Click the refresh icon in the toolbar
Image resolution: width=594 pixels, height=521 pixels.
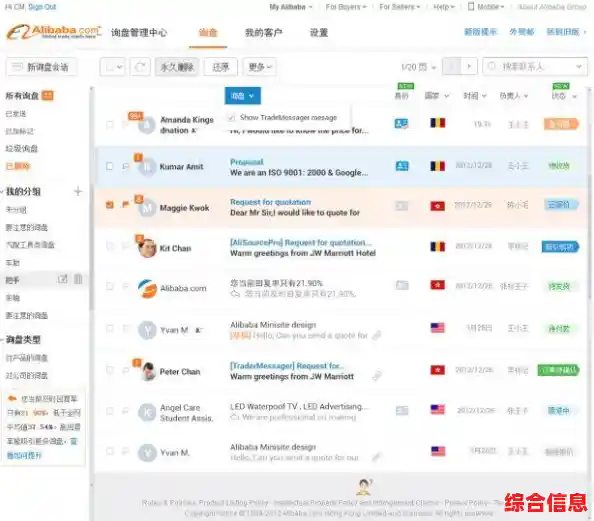(140, 67)
